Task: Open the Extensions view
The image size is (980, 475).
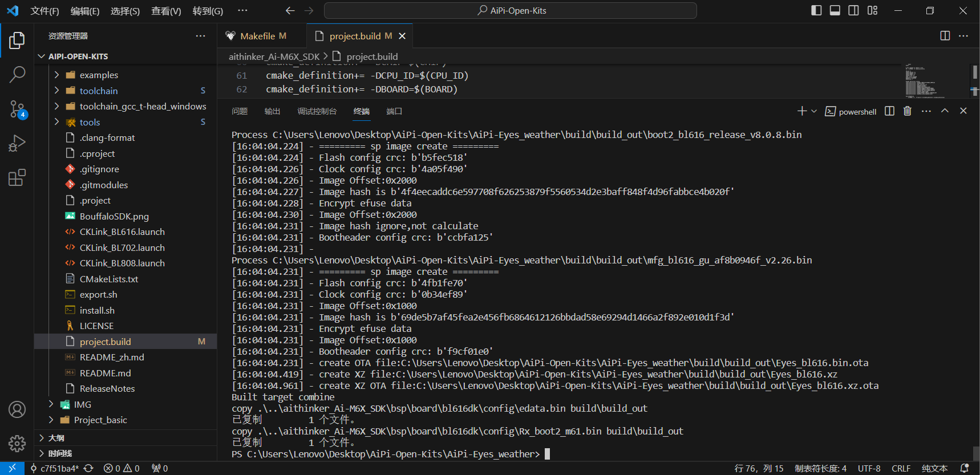Action: pos(17,177)
